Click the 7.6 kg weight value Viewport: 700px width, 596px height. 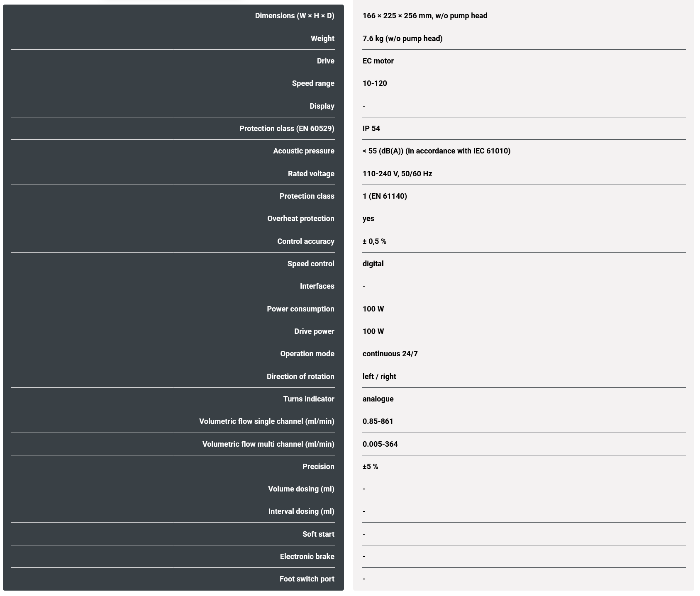(402, 39)
